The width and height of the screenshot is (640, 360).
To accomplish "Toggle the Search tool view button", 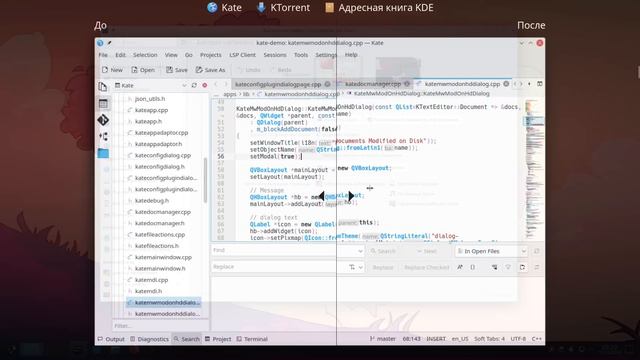I will (187, 339).
